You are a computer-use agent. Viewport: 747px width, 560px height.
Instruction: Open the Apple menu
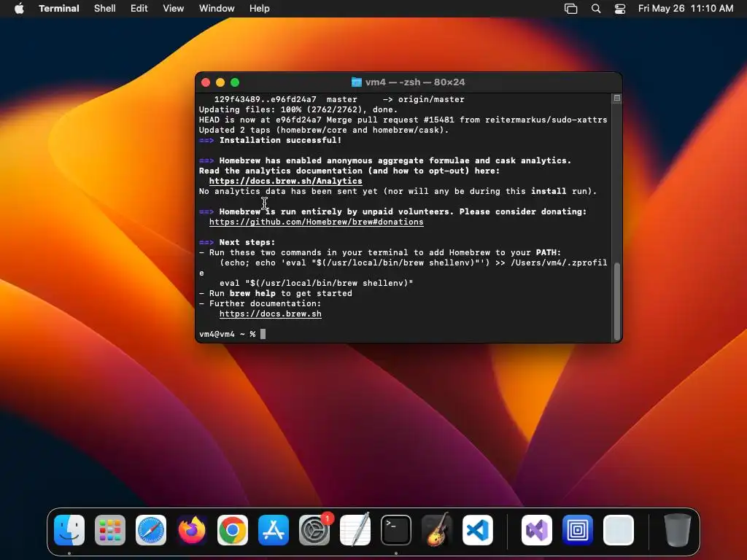tap(19, 8)
